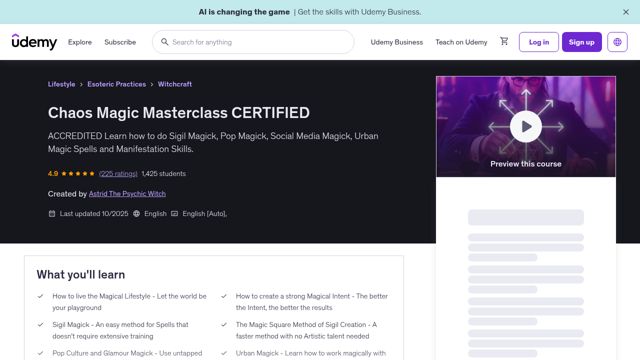640x360 pixels.
Task: Click the English [Auto] captions text
Action: pos(204,213)
